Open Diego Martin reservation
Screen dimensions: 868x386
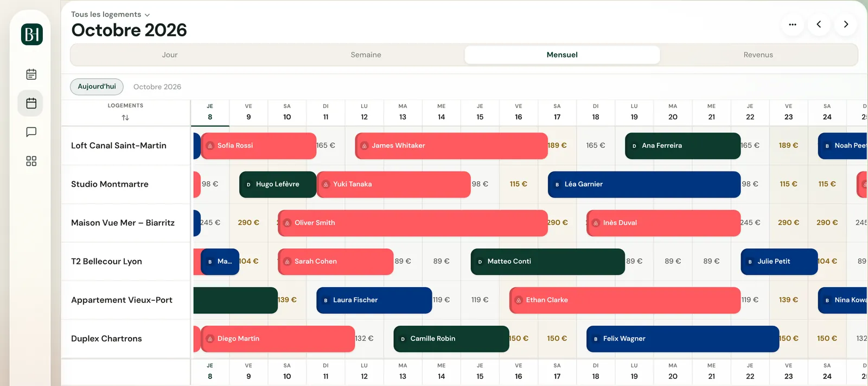click(278, 339)
